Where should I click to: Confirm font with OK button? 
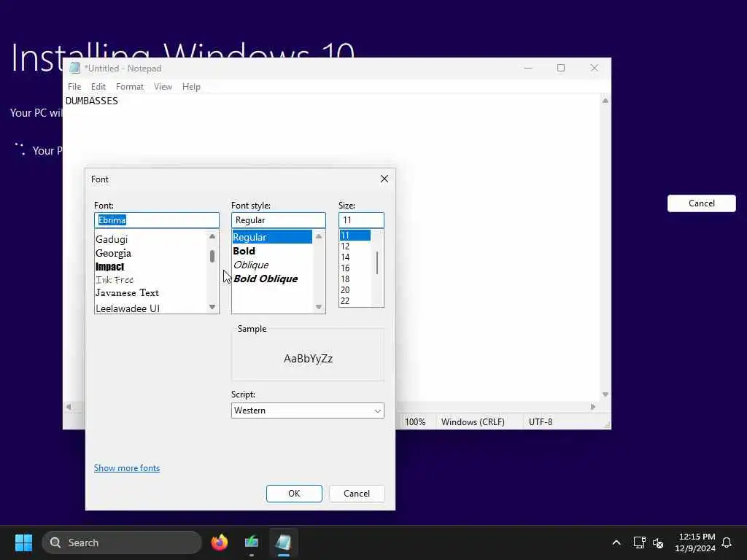click(294, 494)
